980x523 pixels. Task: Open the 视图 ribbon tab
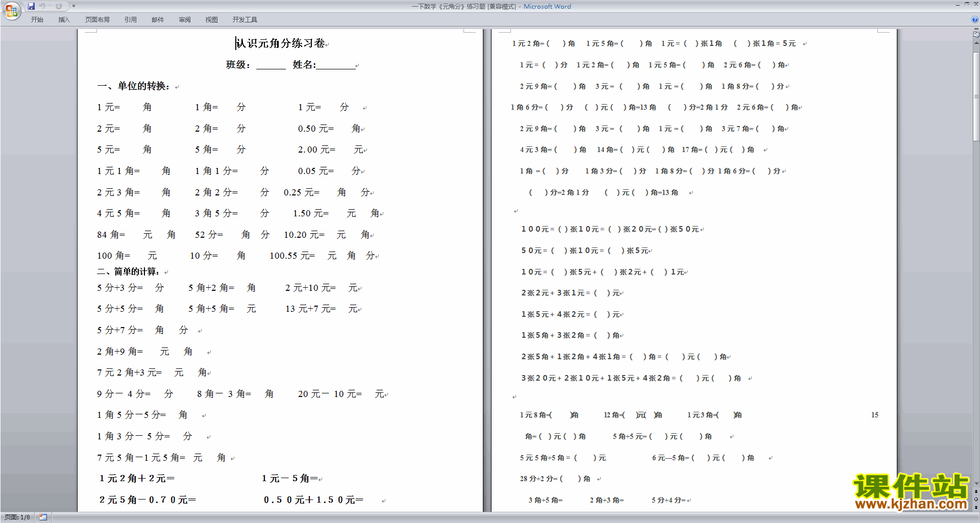pos(212,20)
